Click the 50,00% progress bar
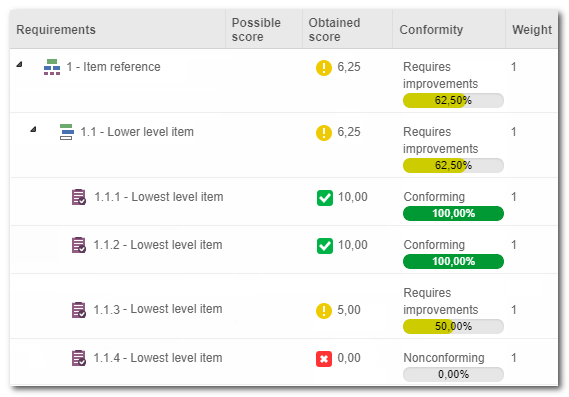569x397 pixels. [453, 326]
